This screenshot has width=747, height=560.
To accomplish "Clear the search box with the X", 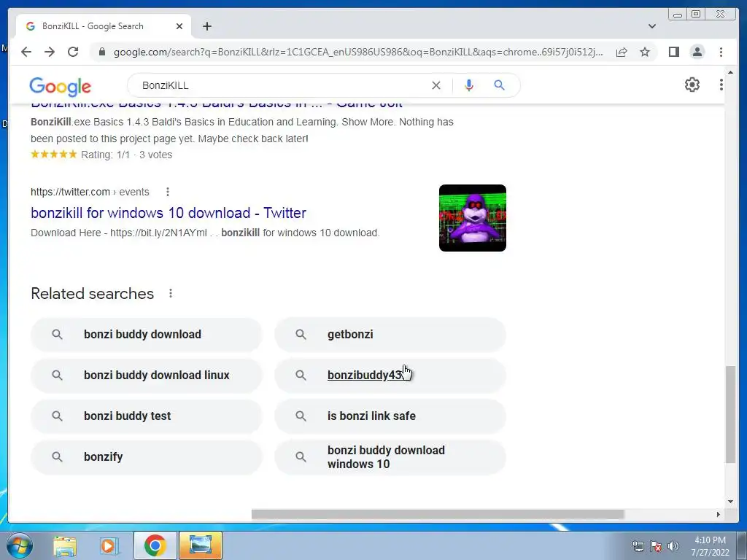I will pyautogui.click(x=436, y=85).
